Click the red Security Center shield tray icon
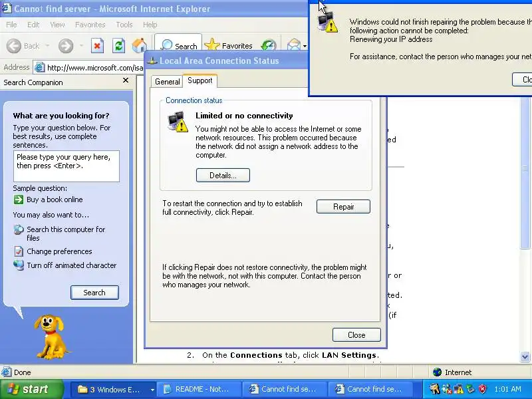The height and width of the screenshot is (399, 532). pyautogui.click(x=482, y=389)
